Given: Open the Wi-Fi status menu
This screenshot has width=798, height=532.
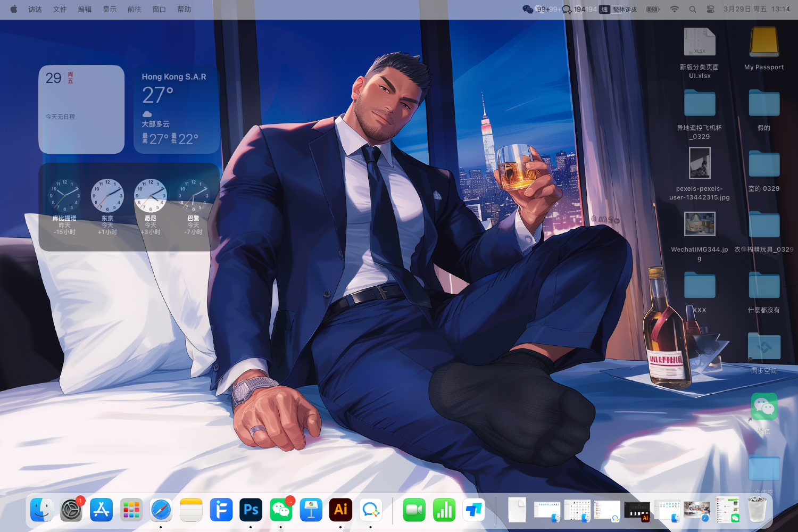Looking at the screenshot, I should [x=674, y=9].
